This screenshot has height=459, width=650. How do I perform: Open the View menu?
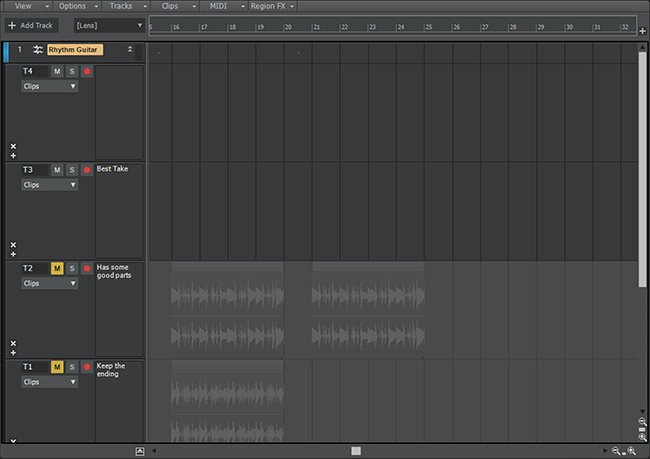[x=27, y=6]
